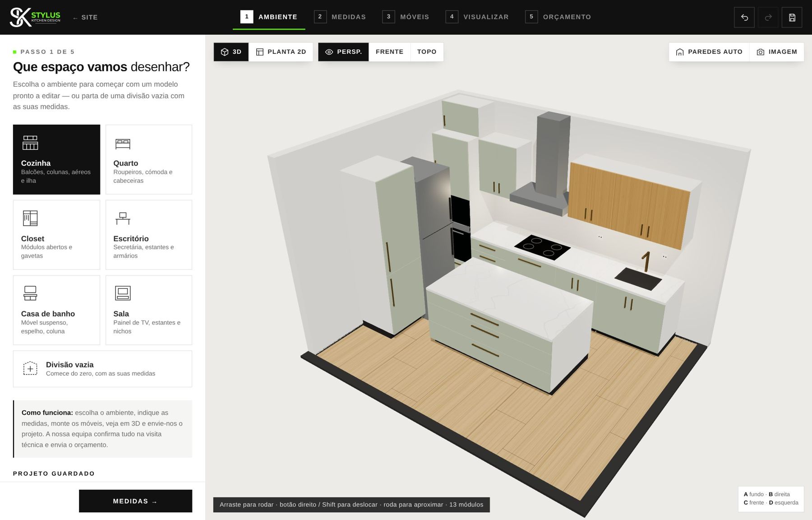Toggle Paredes Auto wall visibility
The width and height of the screenshot is (812, 520).
709,52
